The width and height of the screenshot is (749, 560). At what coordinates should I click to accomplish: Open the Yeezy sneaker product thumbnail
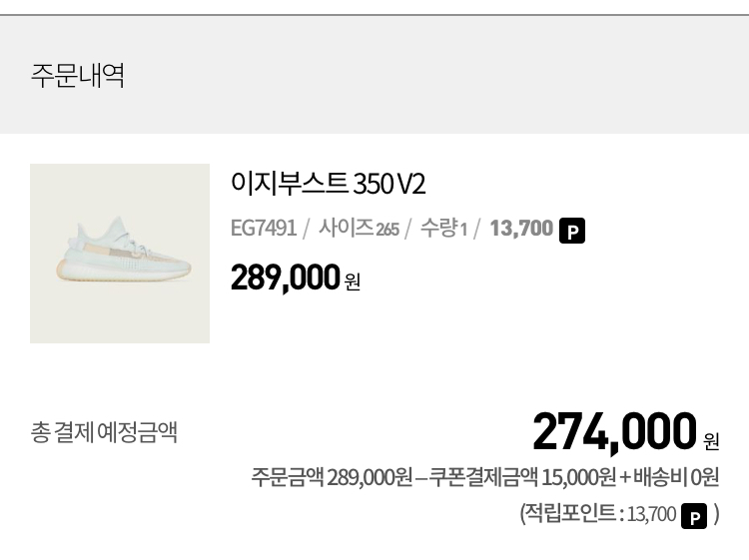tap(120, 254)
